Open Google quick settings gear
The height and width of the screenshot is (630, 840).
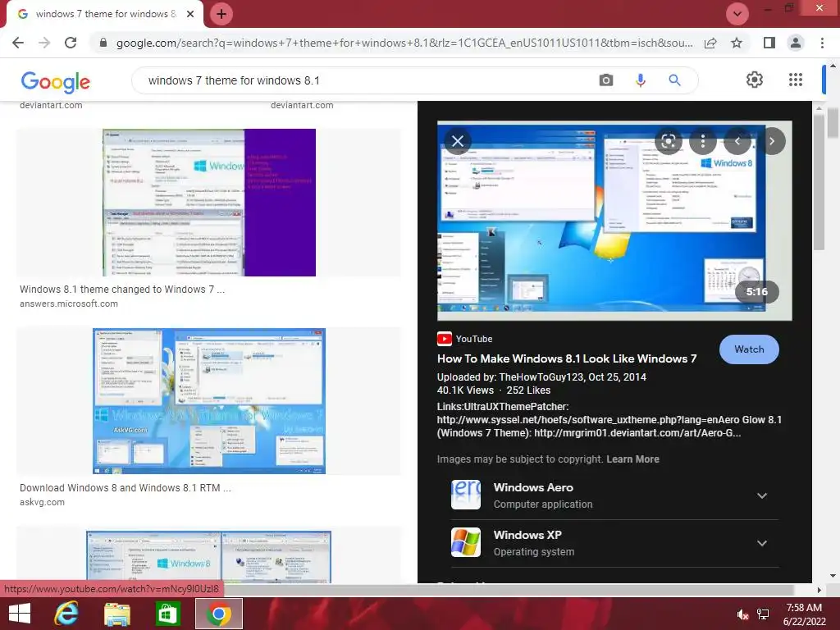(x=755, y=80)
